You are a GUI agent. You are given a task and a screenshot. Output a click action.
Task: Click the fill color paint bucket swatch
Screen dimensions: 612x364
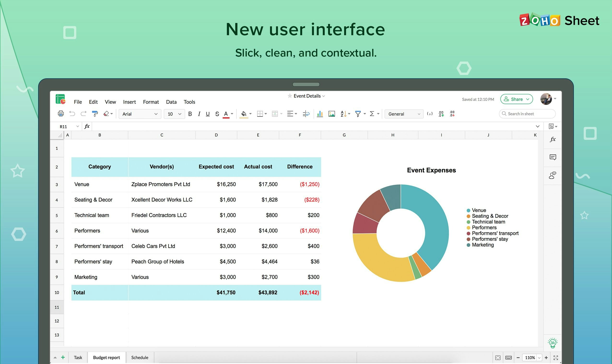(244, 114)
